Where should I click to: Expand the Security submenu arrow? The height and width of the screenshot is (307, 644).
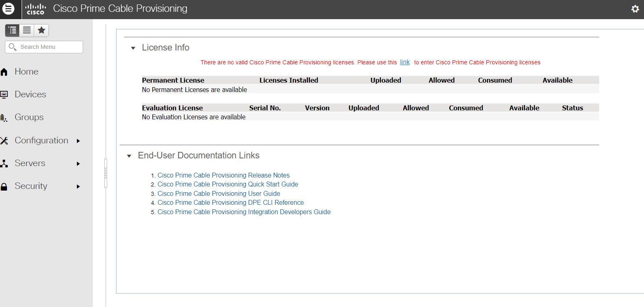[x=78, y=186]
